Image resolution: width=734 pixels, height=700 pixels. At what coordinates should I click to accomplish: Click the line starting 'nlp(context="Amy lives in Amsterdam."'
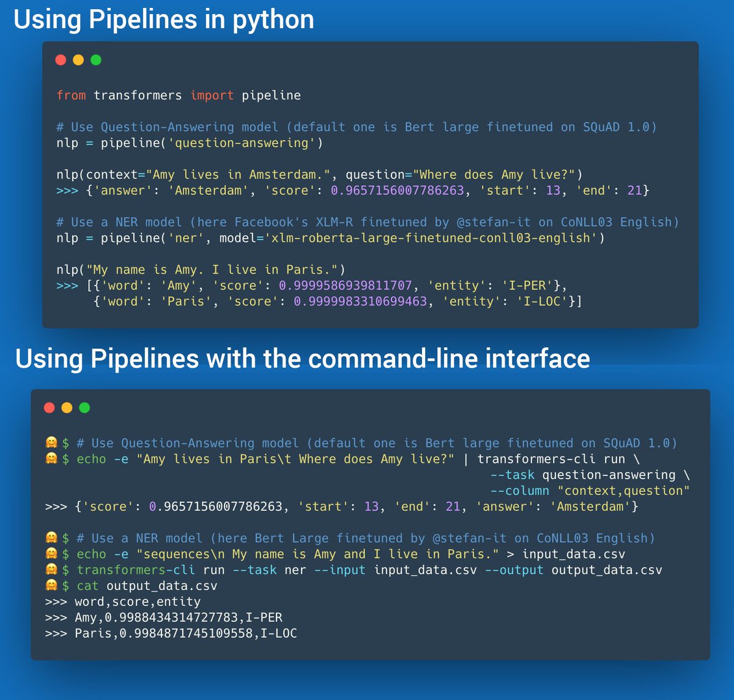coord(319,175)
